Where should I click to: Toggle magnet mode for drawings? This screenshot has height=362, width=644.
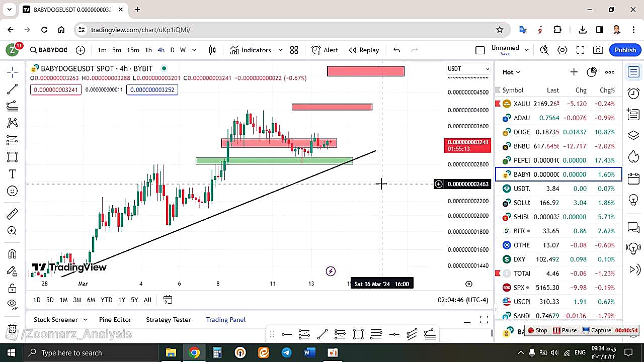point(13,254)
